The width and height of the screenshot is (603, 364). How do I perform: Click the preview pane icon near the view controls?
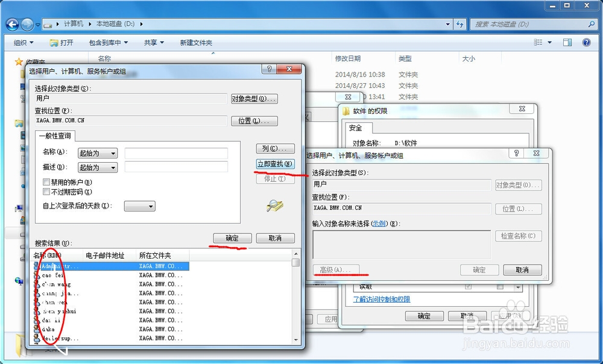click(x=567, y=42)
